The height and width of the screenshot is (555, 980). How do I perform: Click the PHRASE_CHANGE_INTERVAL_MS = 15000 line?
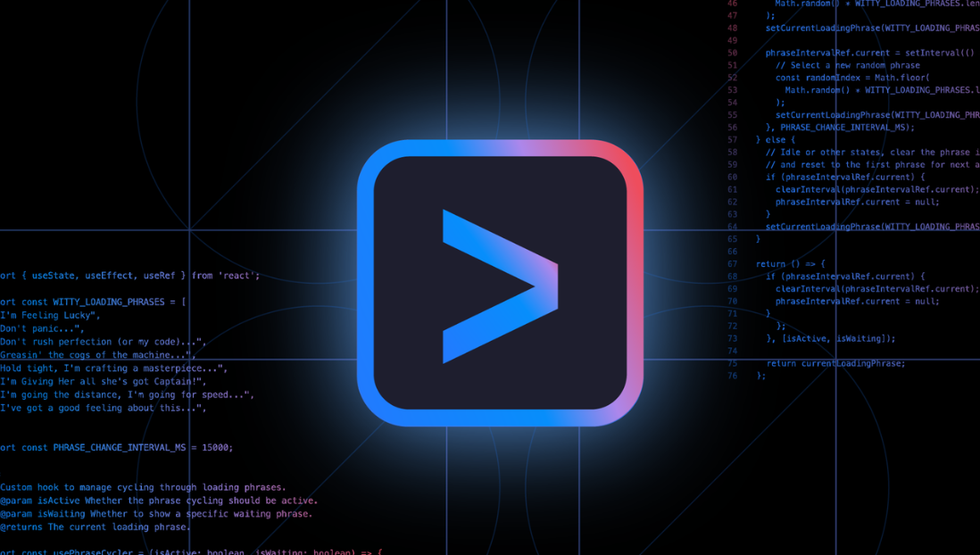116,448
